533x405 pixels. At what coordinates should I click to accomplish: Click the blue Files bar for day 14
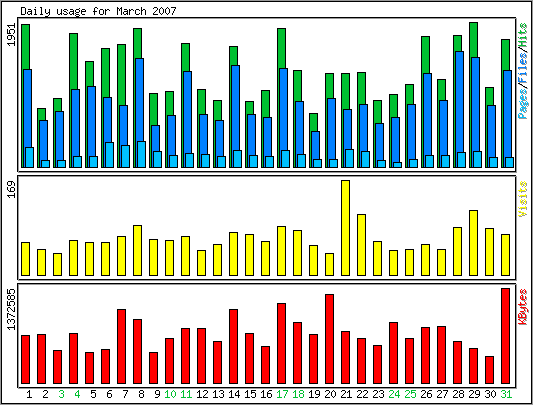[235, 108]
